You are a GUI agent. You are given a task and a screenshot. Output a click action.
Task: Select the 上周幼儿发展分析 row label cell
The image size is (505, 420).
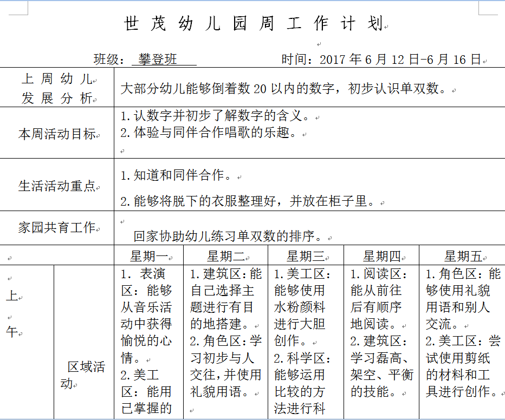57,88
